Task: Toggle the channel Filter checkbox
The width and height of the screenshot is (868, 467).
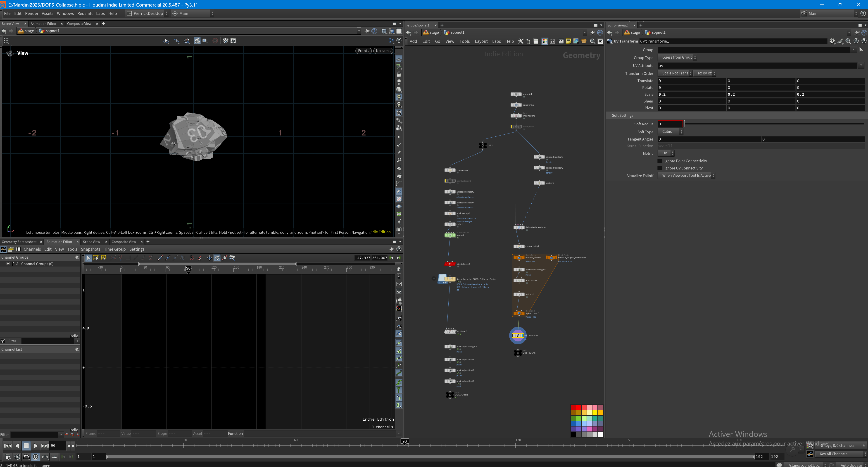Action: click(x=3, y=341)
